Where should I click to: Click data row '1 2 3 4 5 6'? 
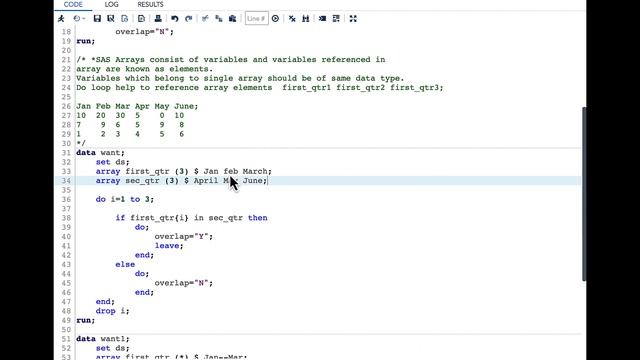tap(130, 134)
